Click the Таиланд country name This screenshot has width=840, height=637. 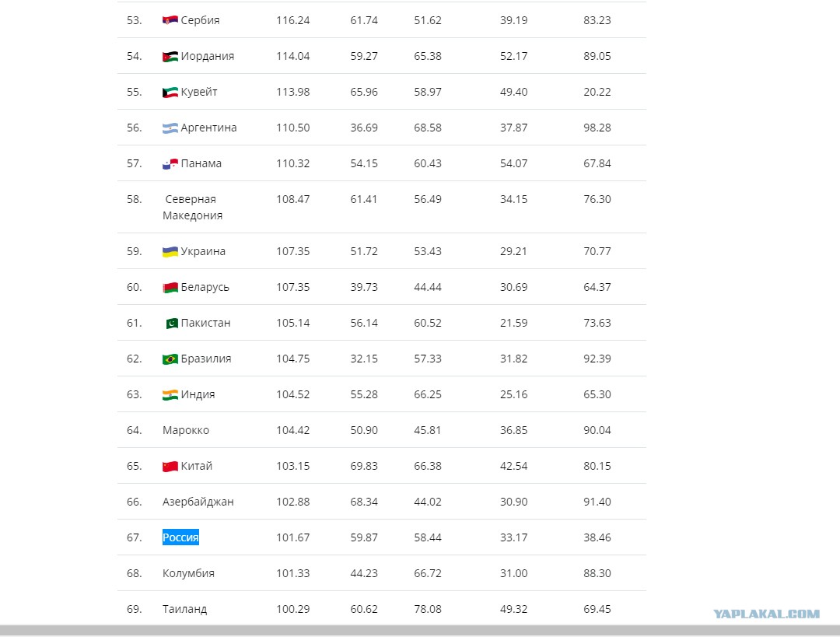tap(185, 609)
